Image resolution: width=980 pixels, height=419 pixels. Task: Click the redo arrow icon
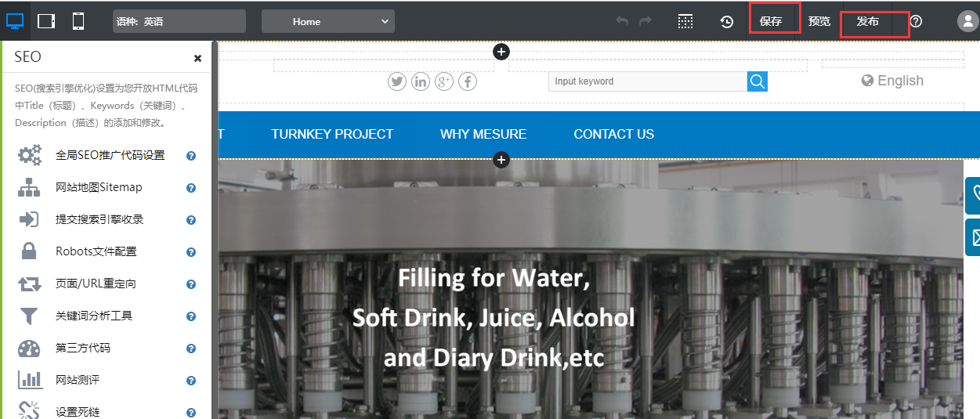pos(645,21)
